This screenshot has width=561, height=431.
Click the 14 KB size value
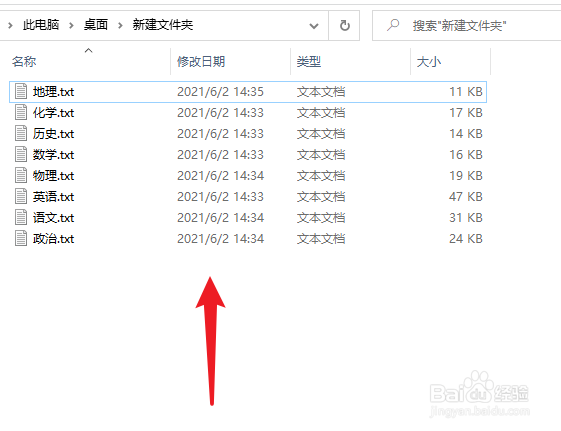466,134
